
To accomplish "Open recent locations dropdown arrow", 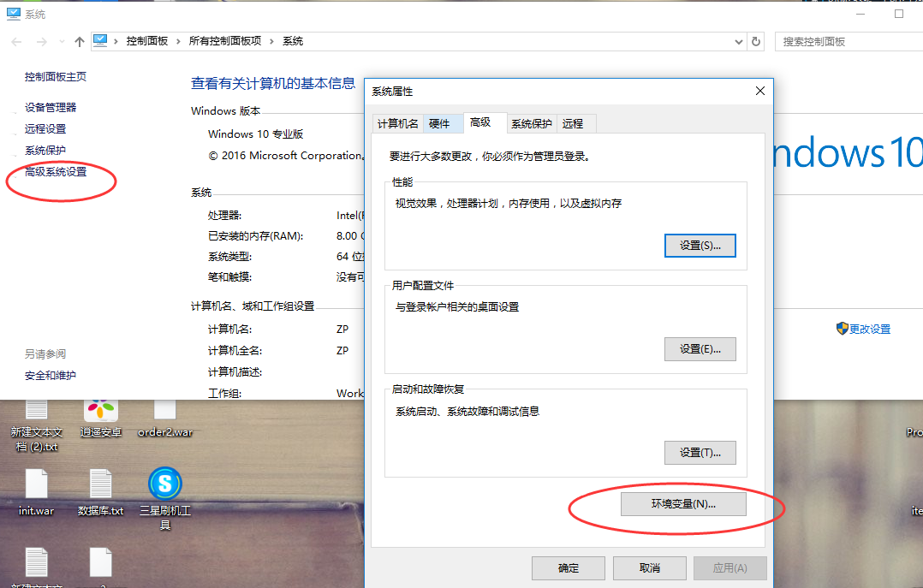I will [x=62, y=42].
